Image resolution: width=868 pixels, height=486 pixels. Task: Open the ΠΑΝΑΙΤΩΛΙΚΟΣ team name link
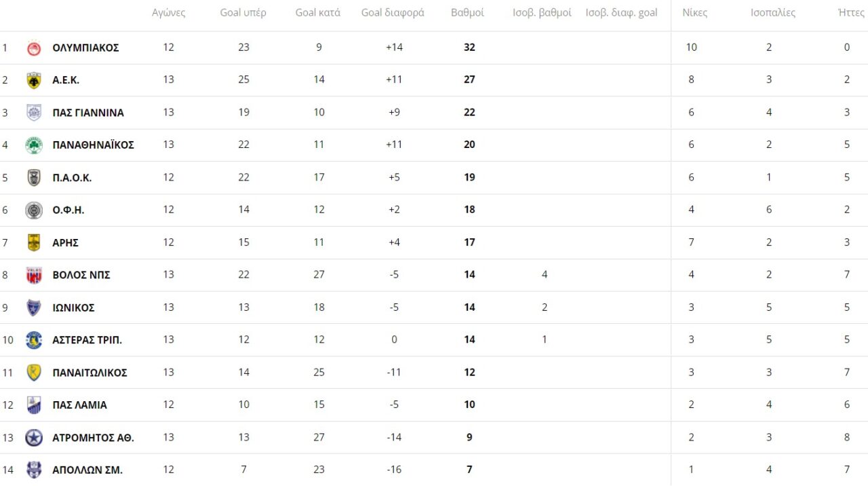tap(90, 373)
